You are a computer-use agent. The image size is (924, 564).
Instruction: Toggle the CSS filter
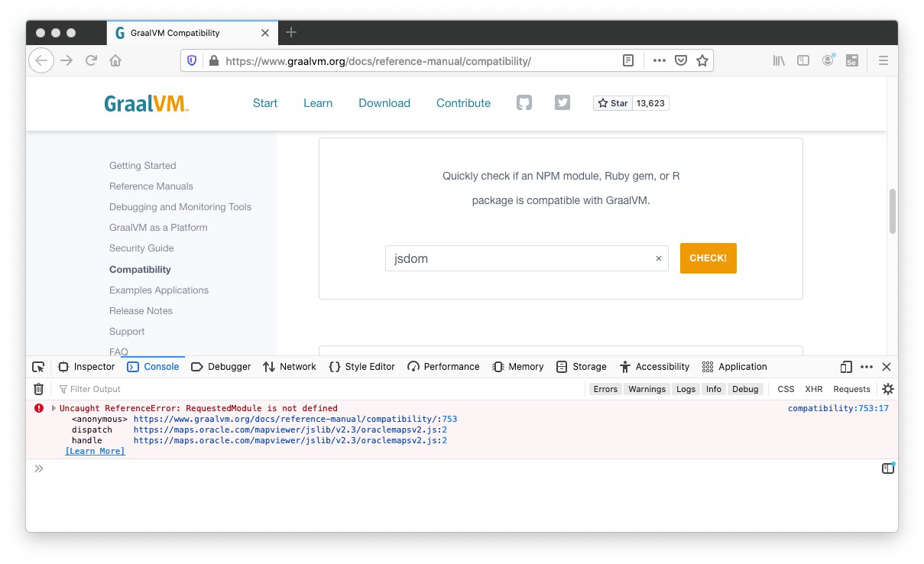[786, 389]
